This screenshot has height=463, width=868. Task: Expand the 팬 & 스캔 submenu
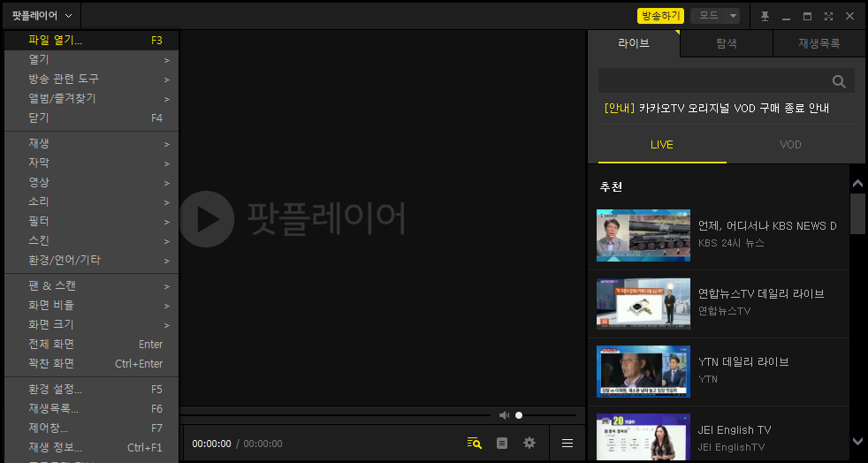(x=91, y=286)
